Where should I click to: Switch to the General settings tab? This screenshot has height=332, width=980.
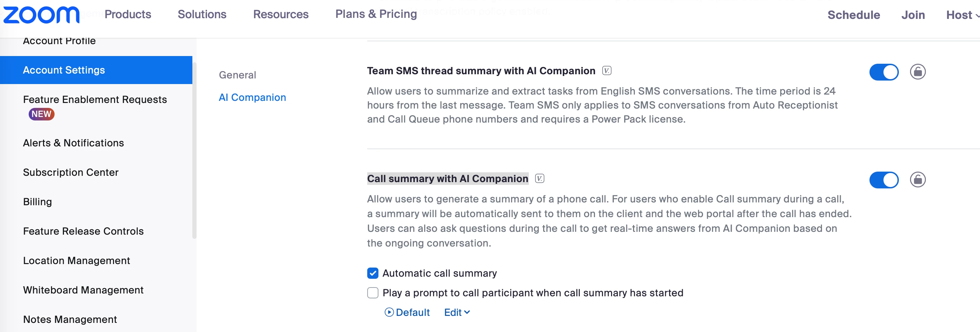(237, 75)
